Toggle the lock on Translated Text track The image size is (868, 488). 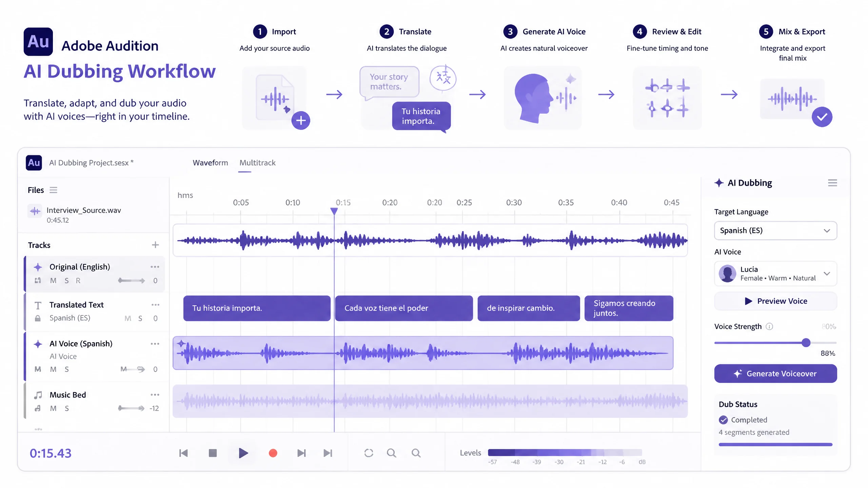(38, 318)
